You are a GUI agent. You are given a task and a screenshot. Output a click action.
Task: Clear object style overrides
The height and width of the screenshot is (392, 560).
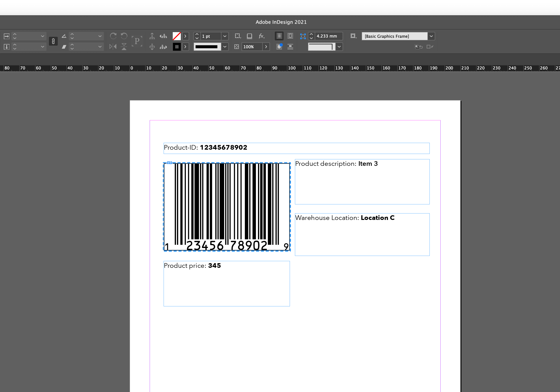point(419,47)
